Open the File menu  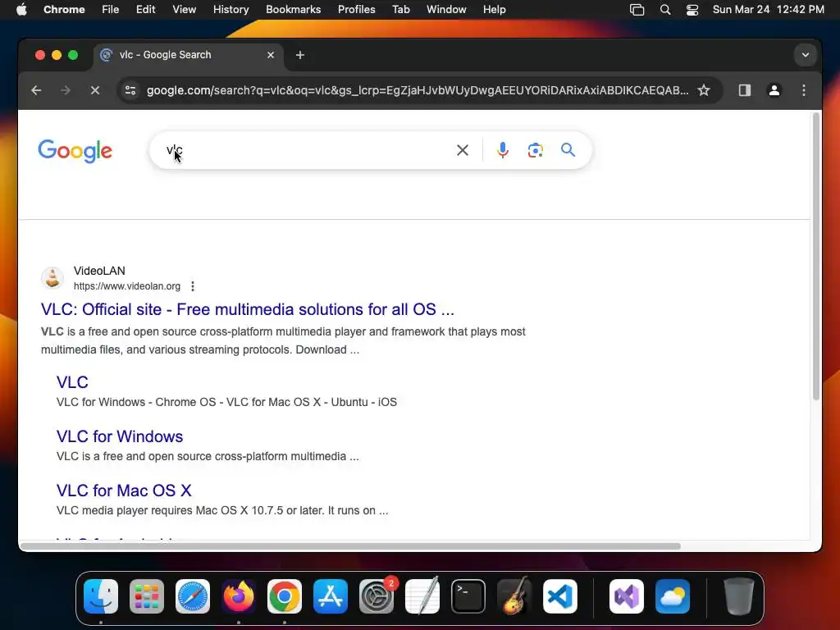pos(111,10)
